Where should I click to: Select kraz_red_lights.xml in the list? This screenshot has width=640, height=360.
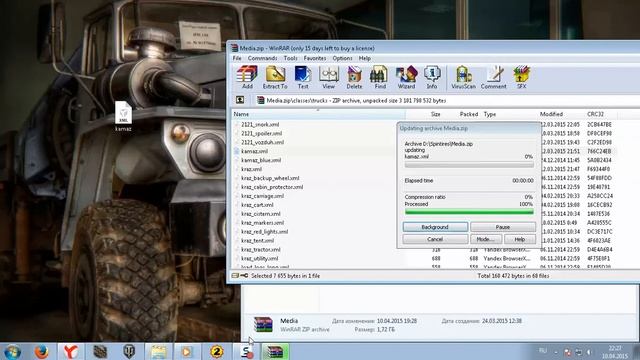tap(264, 231)
